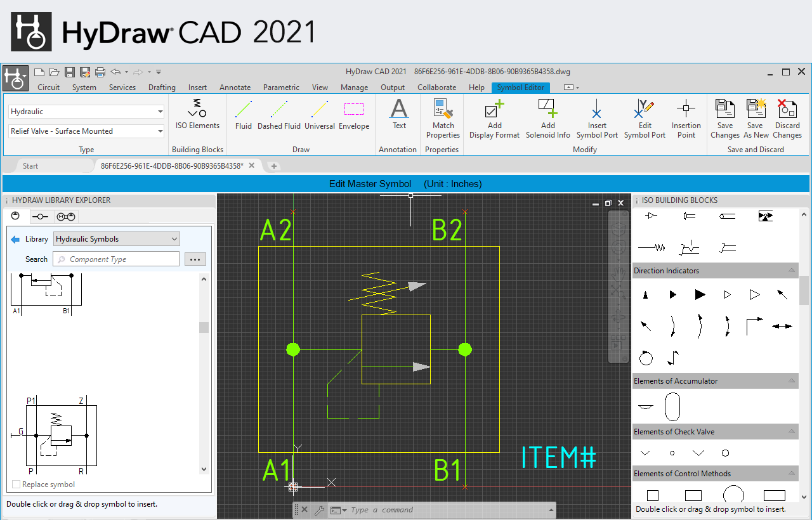Screen dimensions: 812x520
Task: Click Match Properties in ribbon
Action: point(443,119)
